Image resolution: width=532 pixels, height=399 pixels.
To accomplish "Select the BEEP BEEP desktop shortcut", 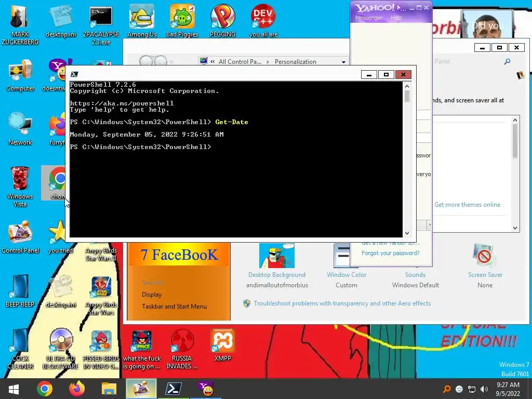I will pos(20,291).
